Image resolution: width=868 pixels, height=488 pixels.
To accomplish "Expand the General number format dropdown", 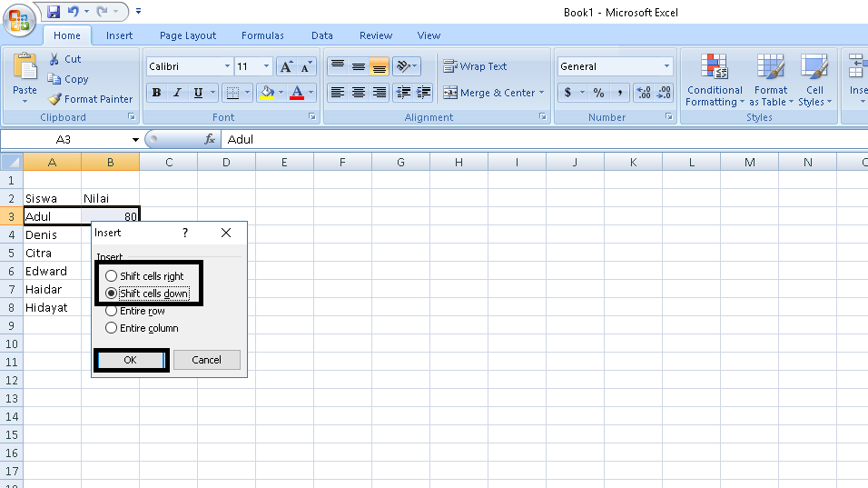I will [666, 66].
